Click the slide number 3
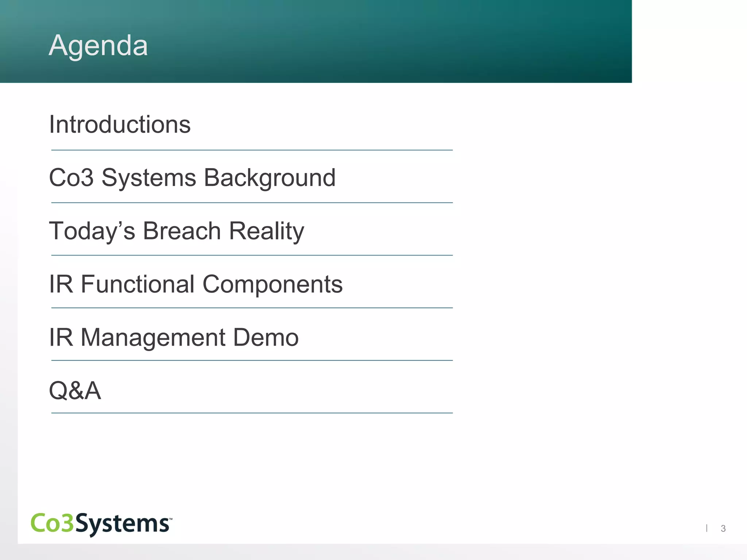This screenshot has height=560, width=747. (x=723, y=528)
